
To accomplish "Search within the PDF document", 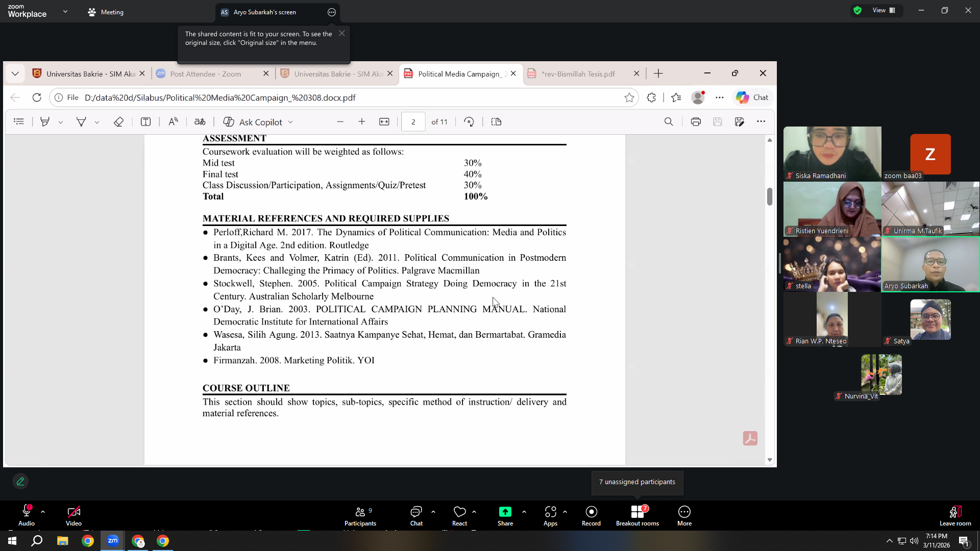I will [669, 122].
